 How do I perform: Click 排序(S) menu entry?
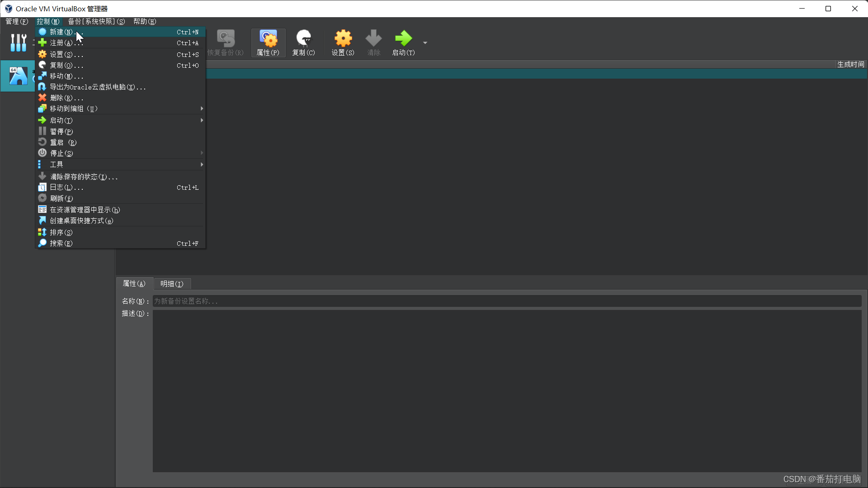(x=120, y=232)
